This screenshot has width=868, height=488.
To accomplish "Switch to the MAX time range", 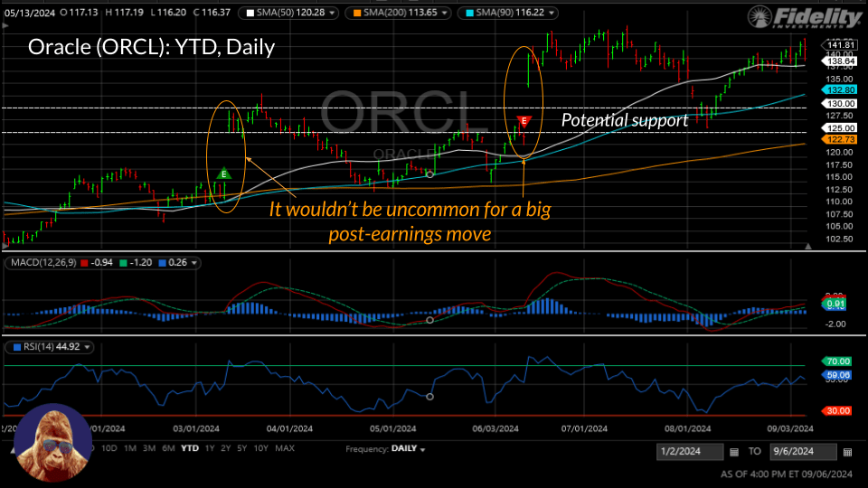I will pos(284,448).
